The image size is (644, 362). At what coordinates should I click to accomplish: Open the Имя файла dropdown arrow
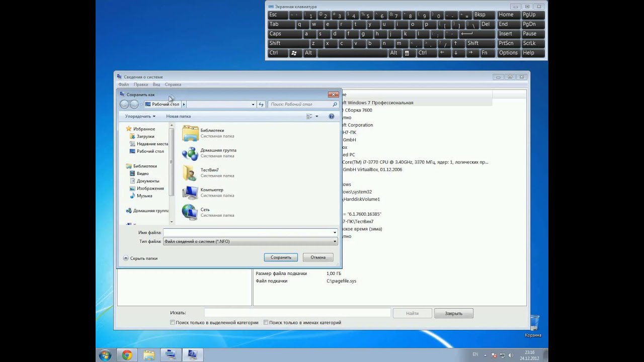click(x=335, y=233)
